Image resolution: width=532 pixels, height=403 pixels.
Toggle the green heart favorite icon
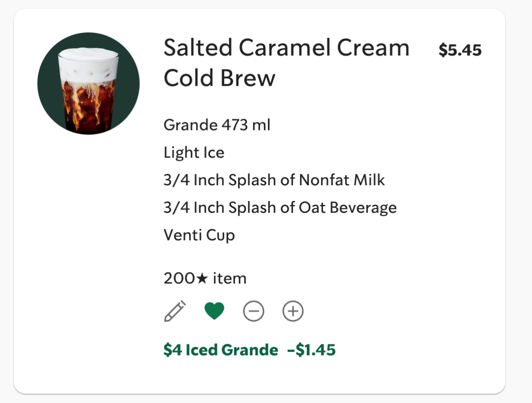[x=214, y=311]
